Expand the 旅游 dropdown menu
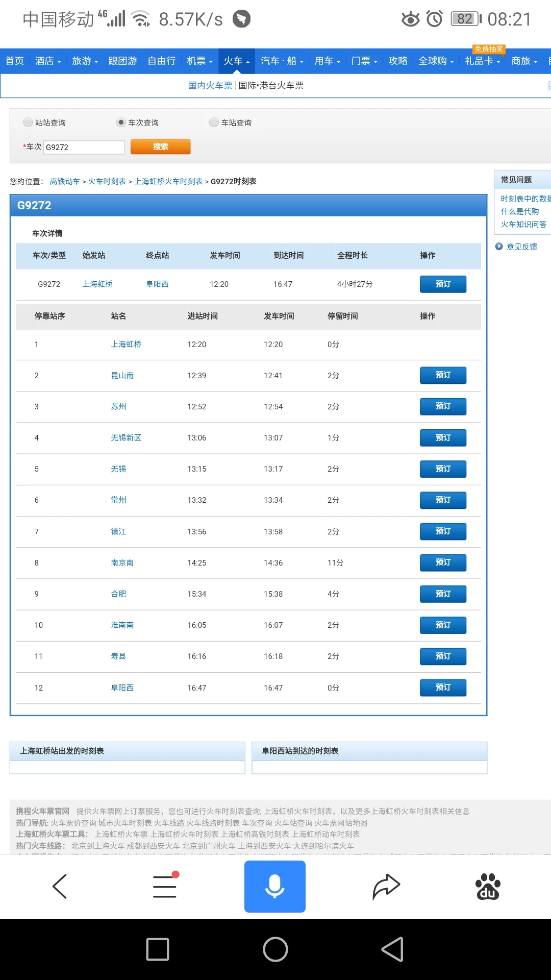551x980 pixels. pyautogui.click(x=85, y=61)
